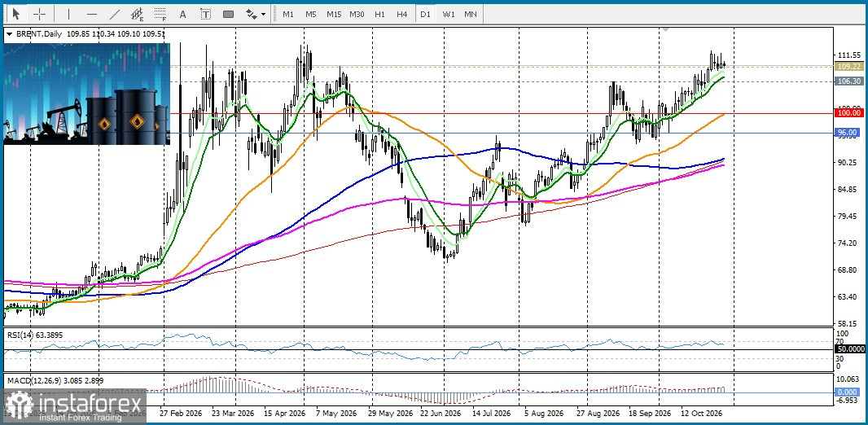Click the -6.953 MACD scale value

click(x=848, y=400)
